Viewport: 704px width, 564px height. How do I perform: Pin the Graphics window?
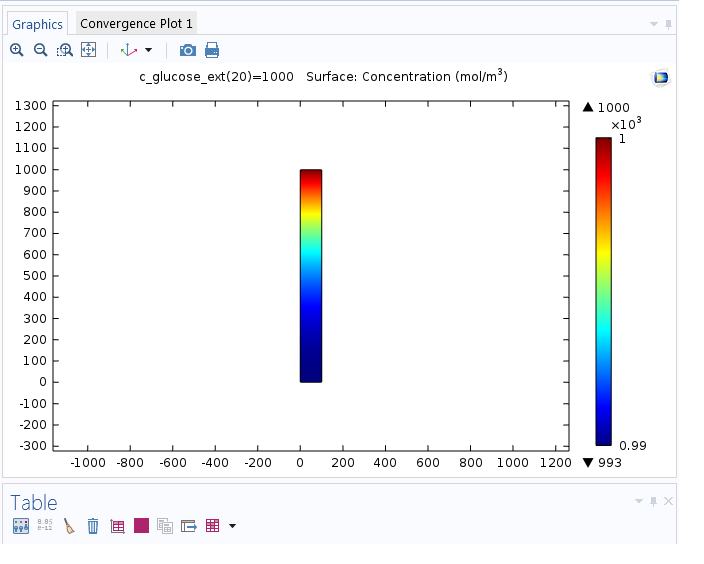[x=668, y=24]
